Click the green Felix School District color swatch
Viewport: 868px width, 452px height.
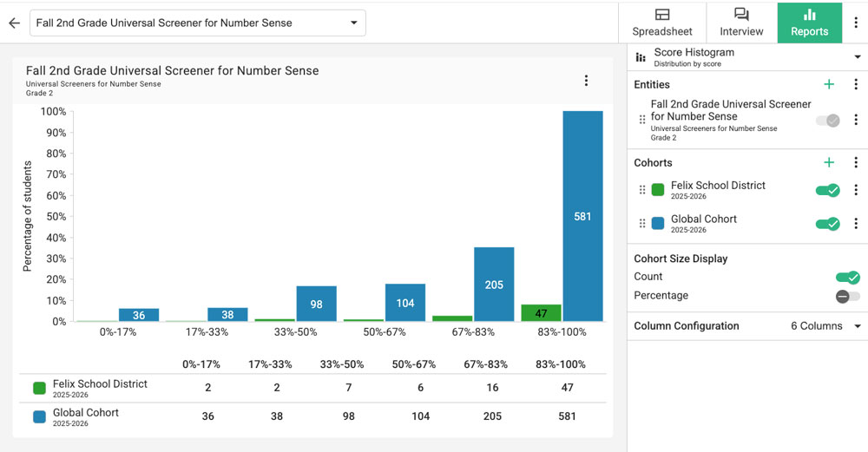pos(658,190)
